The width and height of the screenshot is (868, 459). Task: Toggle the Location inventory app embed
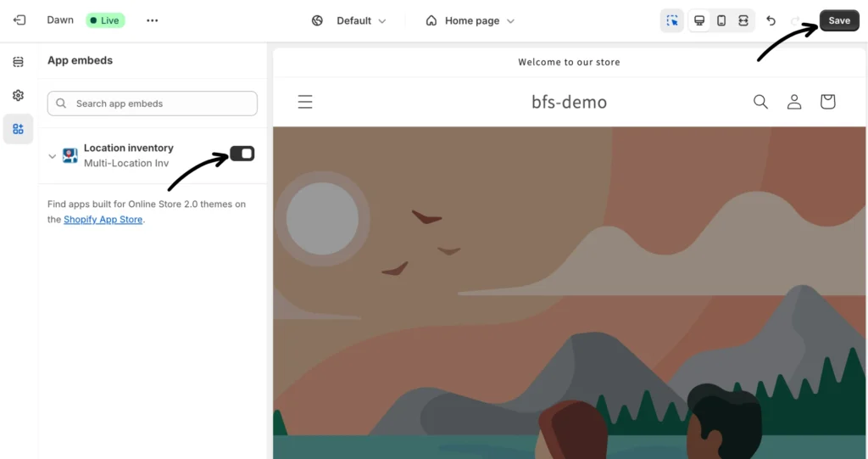point(242,154)
